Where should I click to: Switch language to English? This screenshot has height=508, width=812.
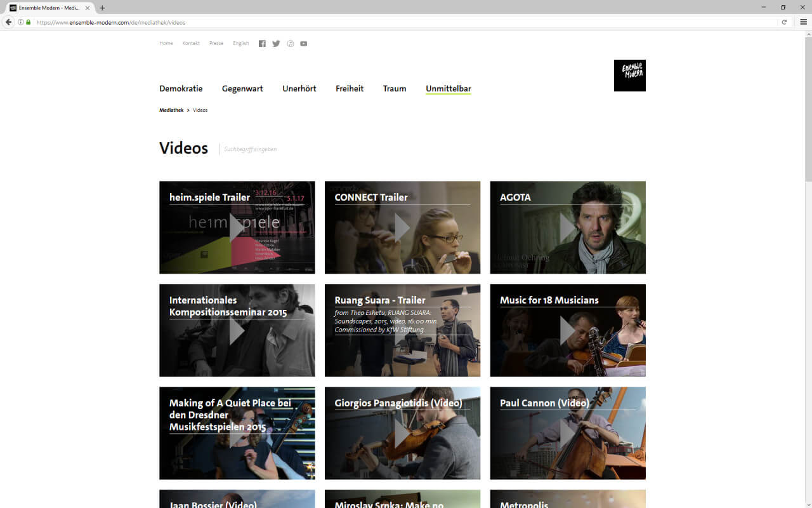pyautogui.click(x=241, y=44)
